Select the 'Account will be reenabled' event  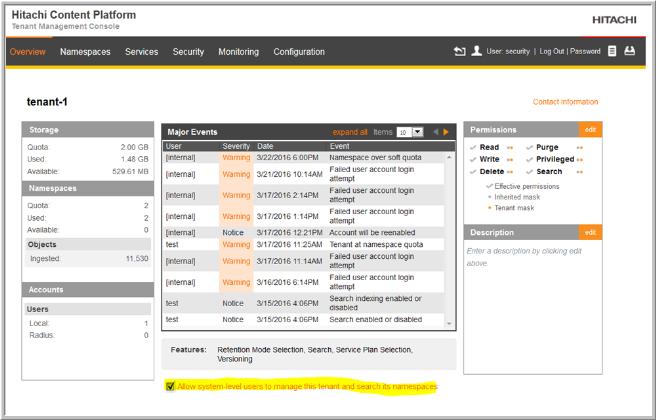coord(304,233)
